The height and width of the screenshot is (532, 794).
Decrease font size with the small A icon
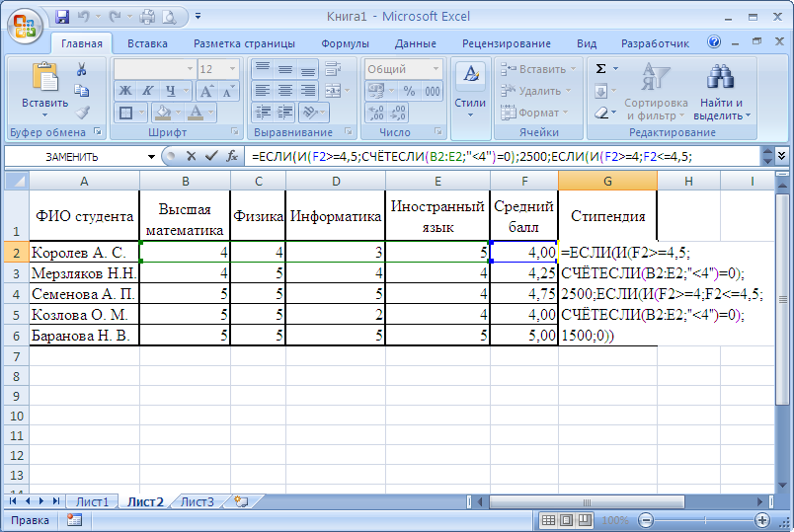point(228,91)
